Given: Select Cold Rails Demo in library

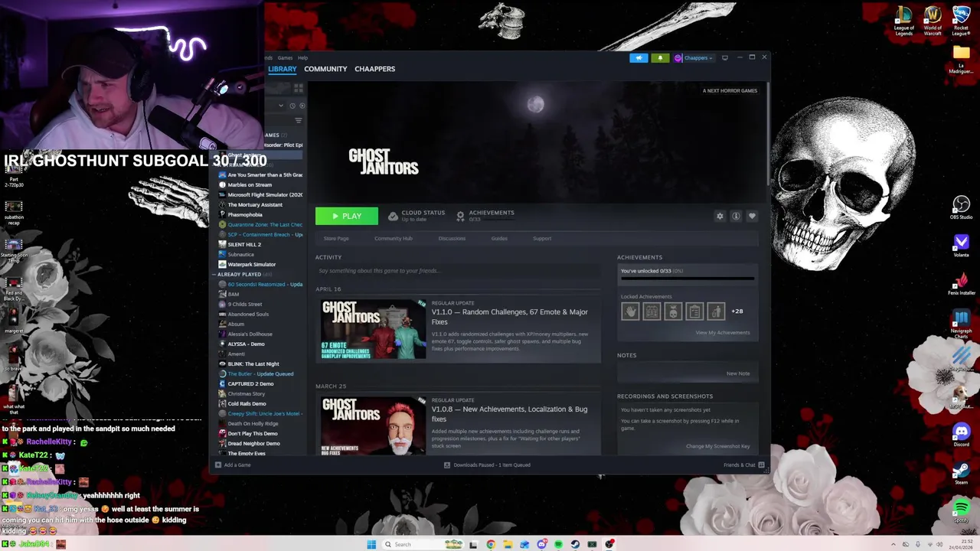Looking at the screenshot, I should [247, 403].
